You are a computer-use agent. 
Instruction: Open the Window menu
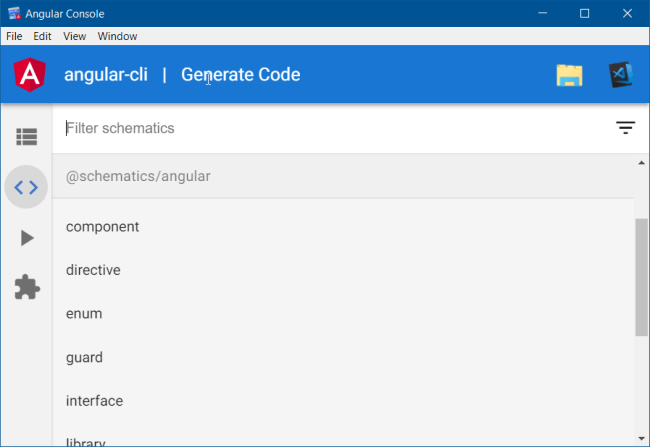[117, 36]
